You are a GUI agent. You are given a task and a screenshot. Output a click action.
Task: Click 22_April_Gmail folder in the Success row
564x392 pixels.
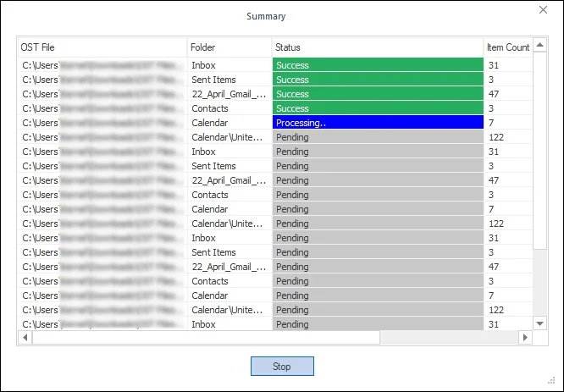click(229, 94)
